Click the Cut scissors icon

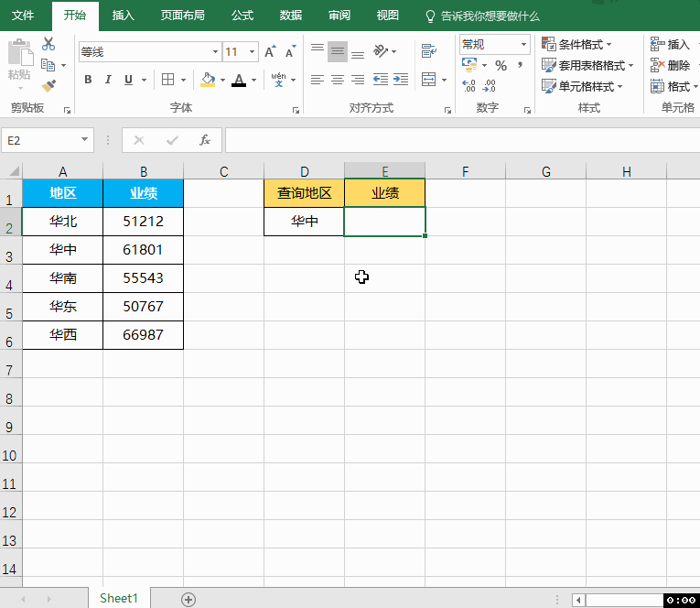(x=48, y=44)
